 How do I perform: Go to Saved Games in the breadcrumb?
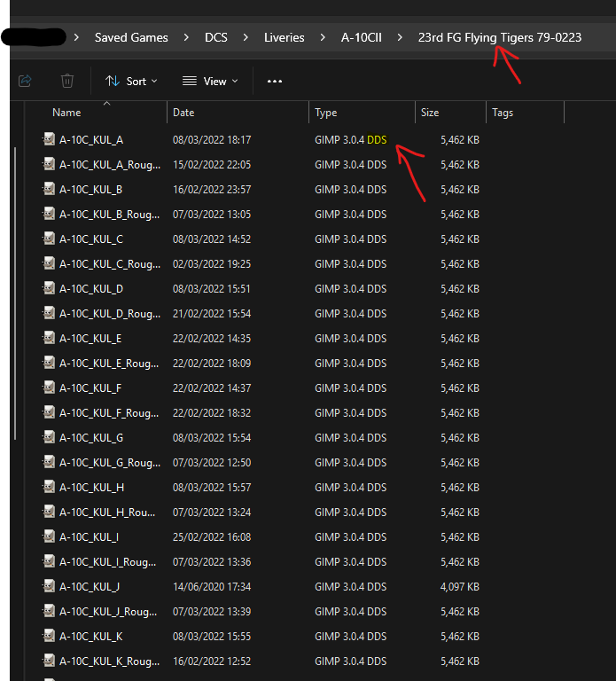[x=131, y=38]
